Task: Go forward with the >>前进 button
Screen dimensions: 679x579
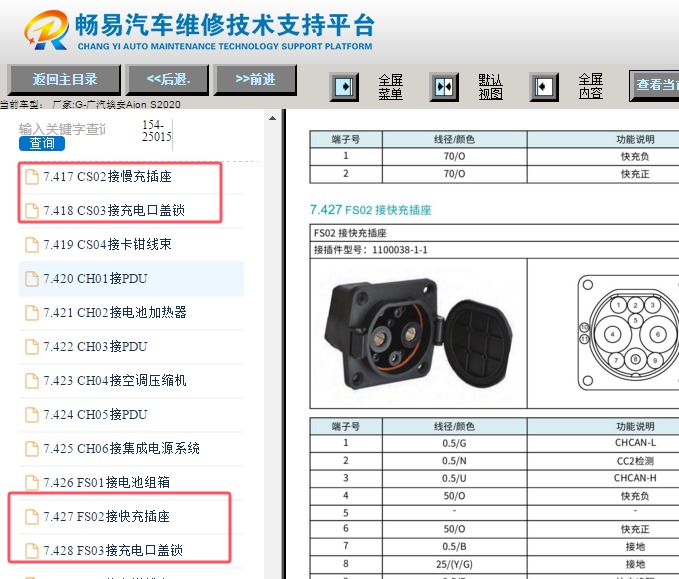Action: (255, 80)
